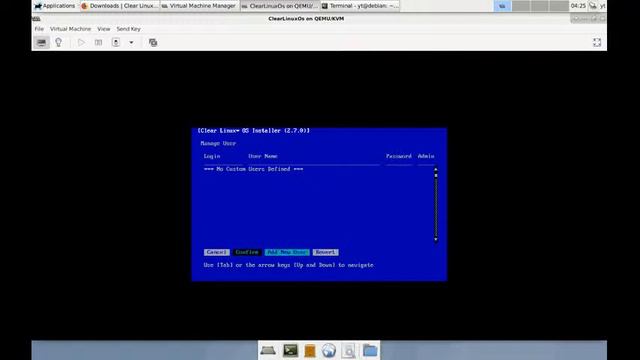Click the Cancel button in installer

(x=216, y=252)
